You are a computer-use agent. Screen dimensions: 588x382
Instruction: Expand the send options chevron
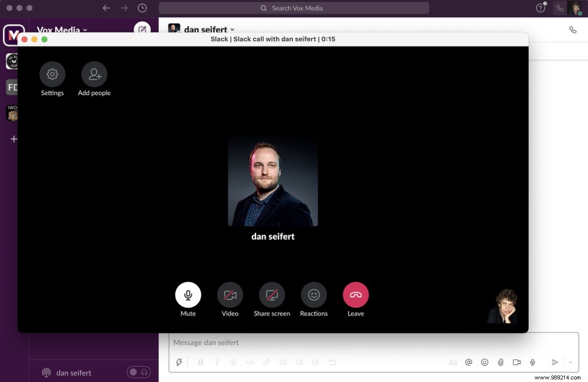[x=570, y=362]
